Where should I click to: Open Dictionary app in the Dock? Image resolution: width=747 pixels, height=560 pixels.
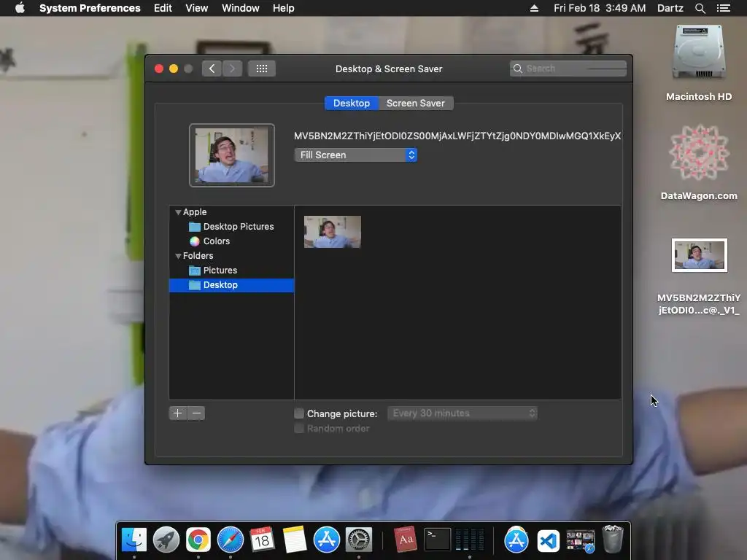pos(406,540)
